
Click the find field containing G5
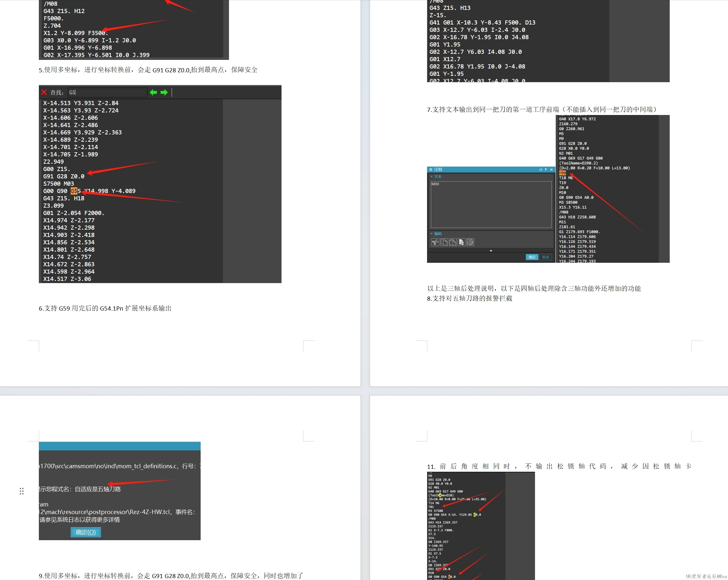[107, 92]
